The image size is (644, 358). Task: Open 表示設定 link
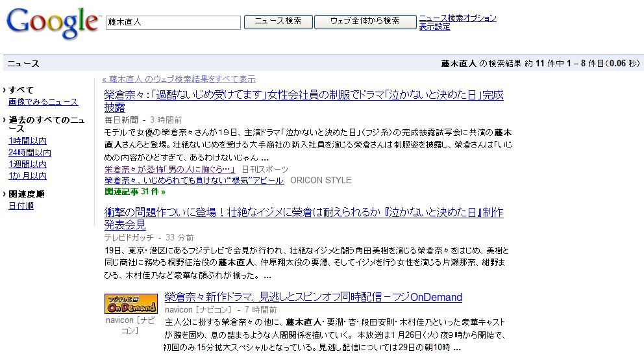434,27
